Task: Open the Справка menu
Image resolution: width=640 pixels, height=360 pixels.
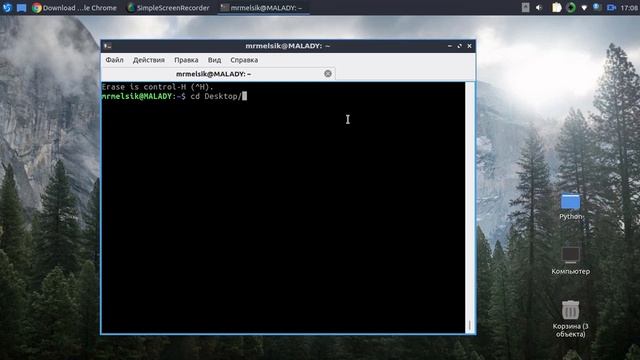Action: (x=244, y=60)
